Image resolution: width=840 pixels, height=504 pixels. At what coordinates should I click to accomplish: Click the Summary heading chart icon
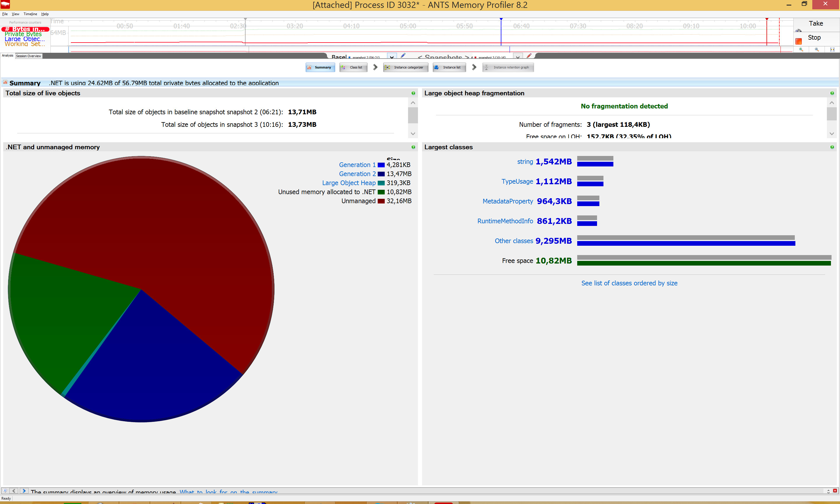(5, 82)
